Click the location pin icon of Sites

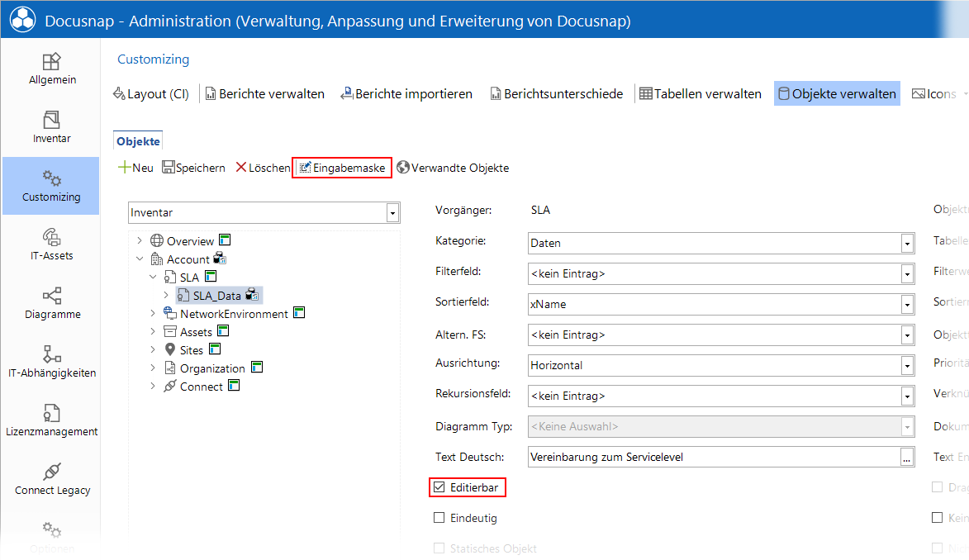(x=170, y=349)
